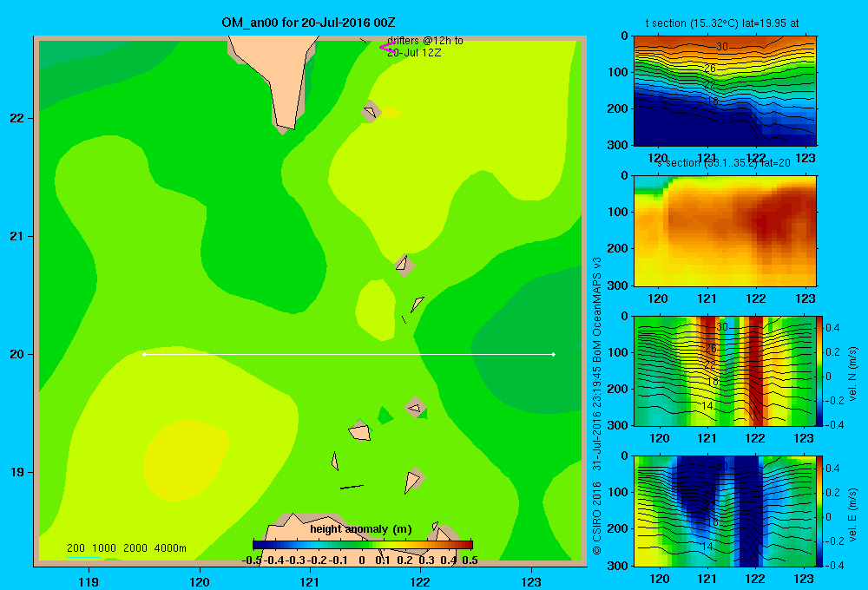Click the east end of the white section line
Image resolution: width=868 pixels, height=590 pixels.
click(553, 354)
